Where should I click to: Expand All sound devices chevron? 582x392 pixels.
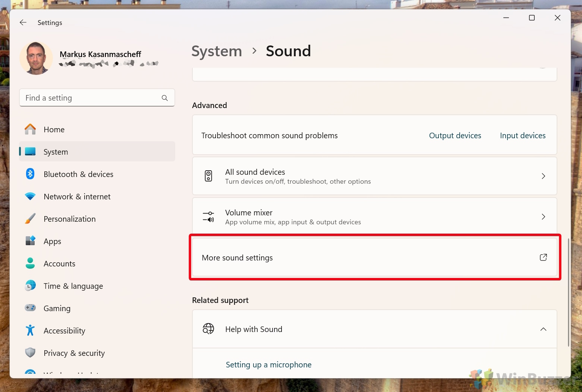[543, 176]
